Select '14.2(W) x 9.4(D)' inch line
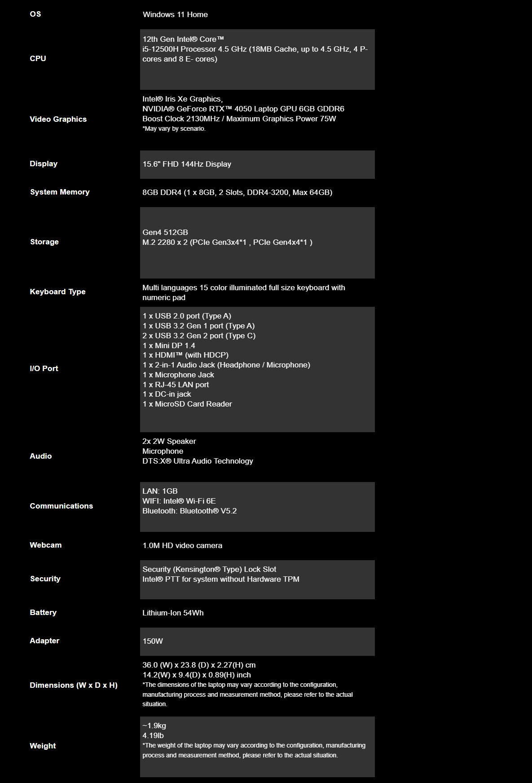This screenshot has width=532, height=783. point(197,675)
